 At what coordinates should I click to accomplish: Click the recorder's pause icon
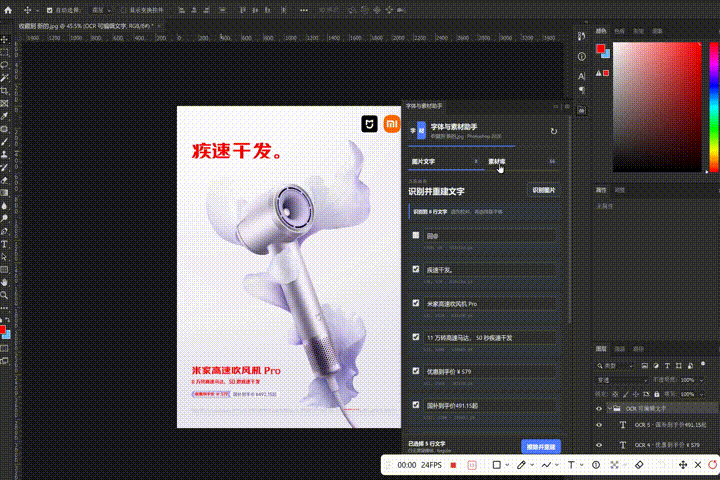point(472,465)
